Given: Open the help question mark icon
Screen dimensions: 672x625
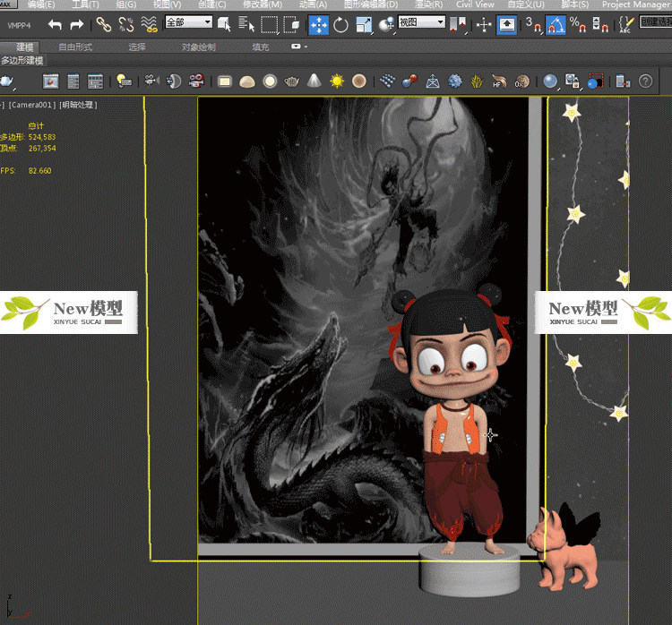Looking at the screenshot, I should (x=645, y=81).
